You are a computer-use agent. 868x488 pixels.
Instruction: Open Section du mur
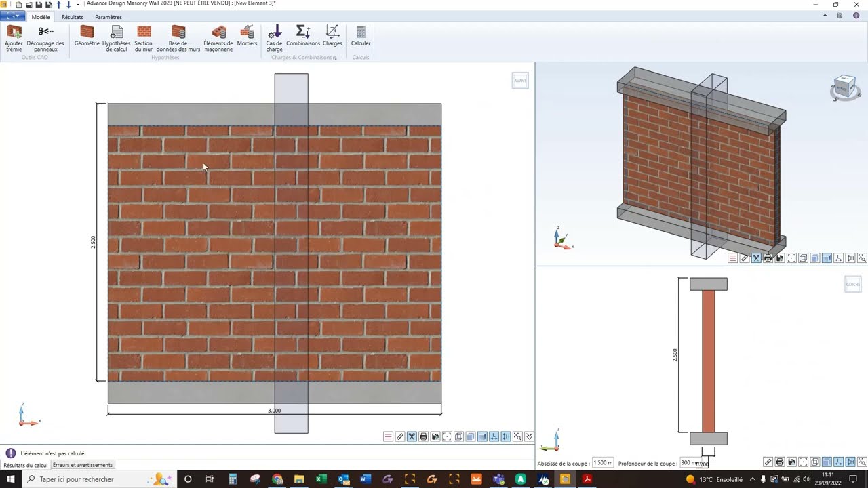click(144, 39)
